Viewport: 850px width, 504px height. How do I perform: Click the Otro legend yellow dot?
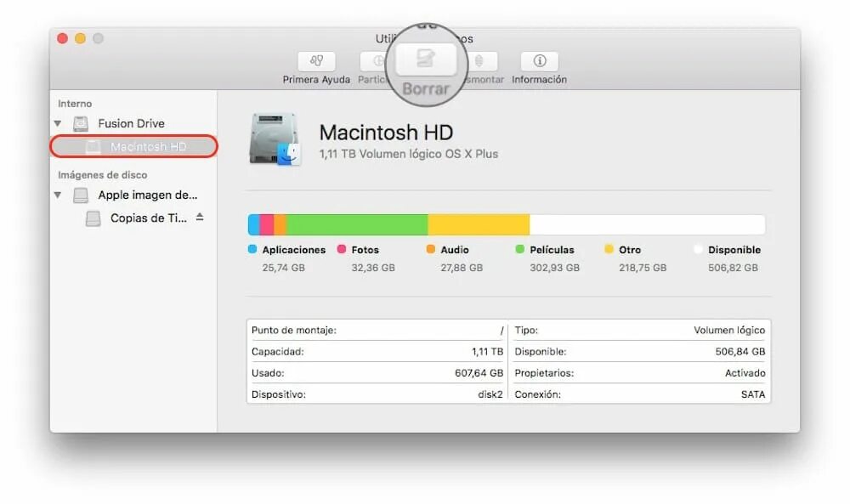pyautogui.click(x=609, y=249)
